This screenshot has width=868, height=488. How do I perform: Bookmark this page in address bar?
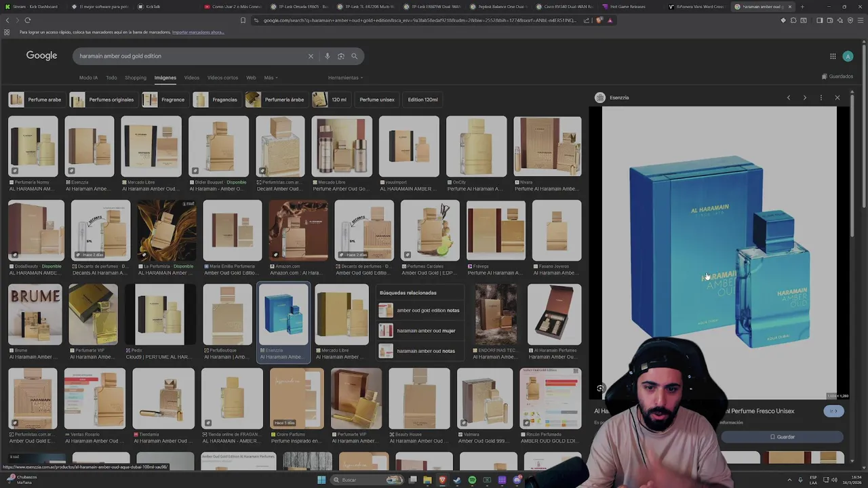pos(243,20)
